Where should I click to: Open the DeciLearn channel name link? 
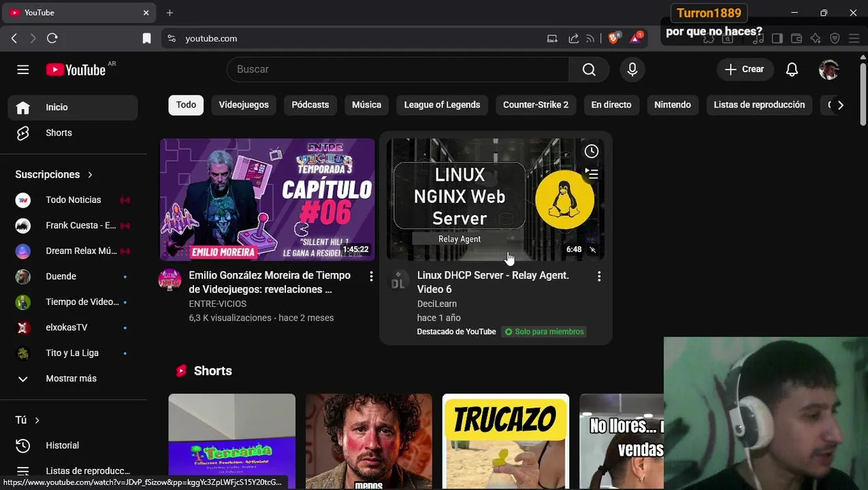(437, 304)
